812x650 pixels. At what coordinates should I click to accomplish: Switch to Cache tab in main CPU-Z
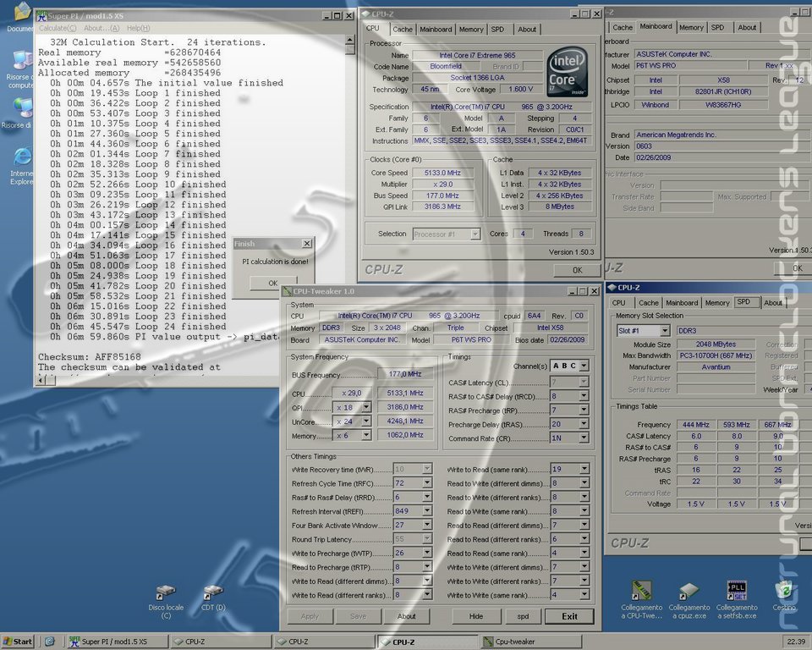403,29
